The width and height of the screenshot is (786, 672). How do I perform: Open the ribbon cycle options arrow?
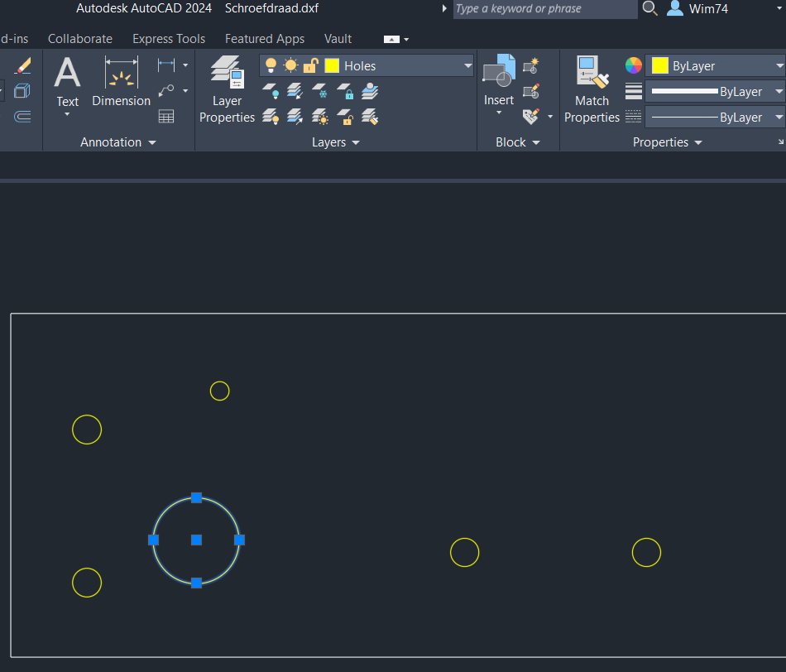pos(406,39)
